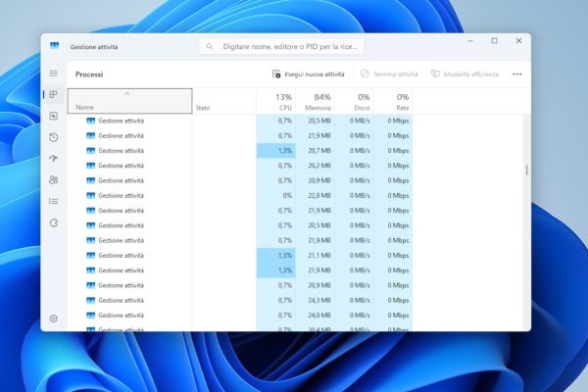Click the Task Manager app icon in title bar
Viewport: 588px width, 392px height.
click(54, 46)
